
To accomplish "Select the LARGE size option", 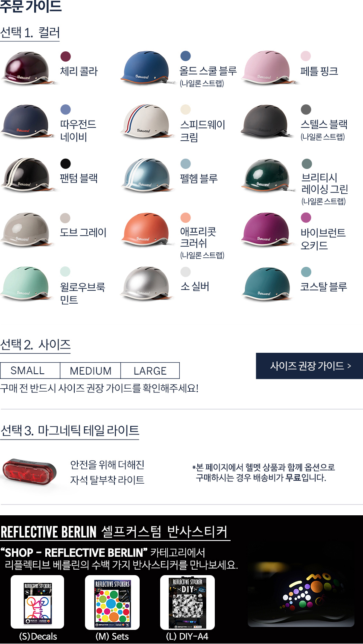I will click(150, 371).
